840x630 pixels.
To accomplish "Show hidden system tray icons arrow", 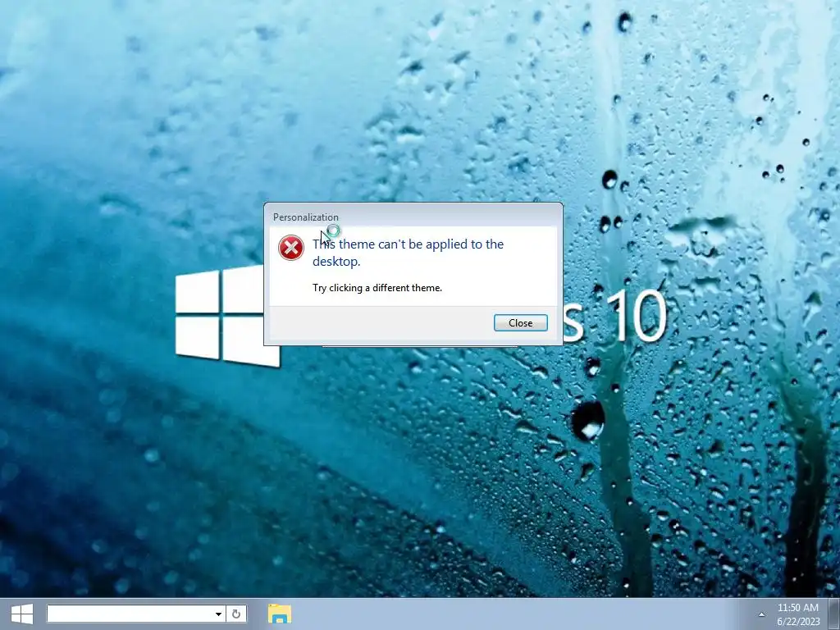I will click(x=761, y=614).
